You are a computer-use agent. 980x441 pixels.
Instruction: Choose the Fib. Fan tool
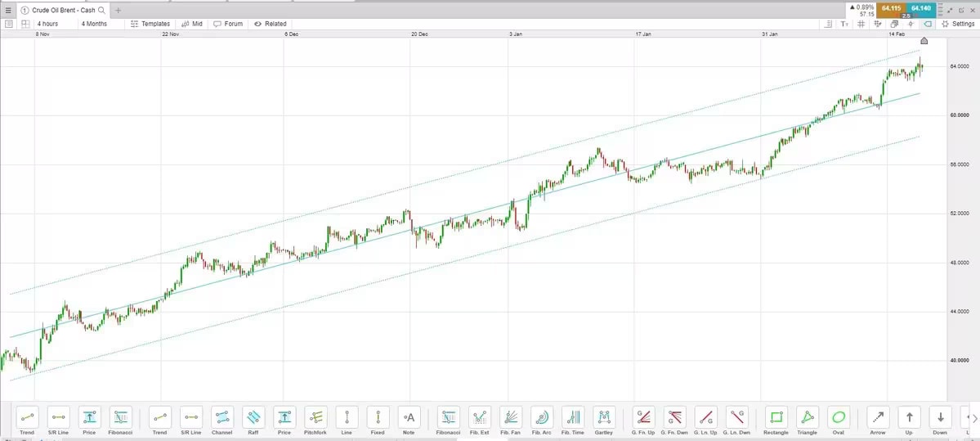point(510,417)
